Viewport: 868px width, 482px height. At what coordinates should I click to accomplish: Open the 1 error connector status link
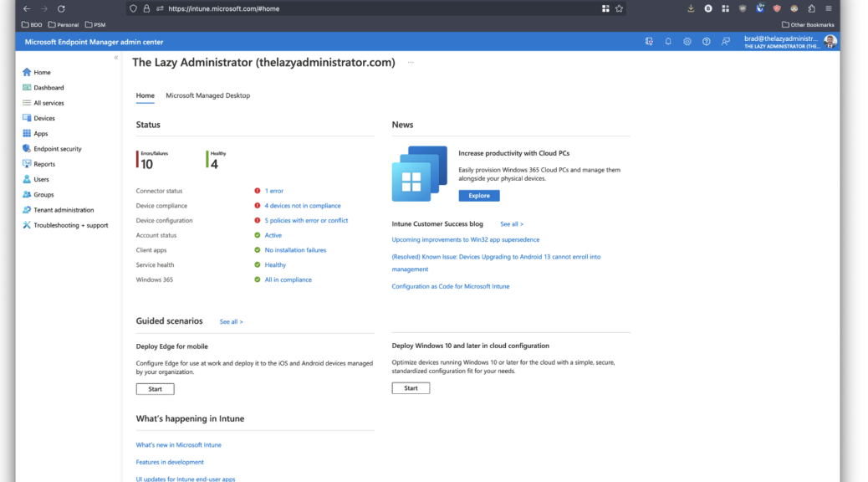[274, 191]
